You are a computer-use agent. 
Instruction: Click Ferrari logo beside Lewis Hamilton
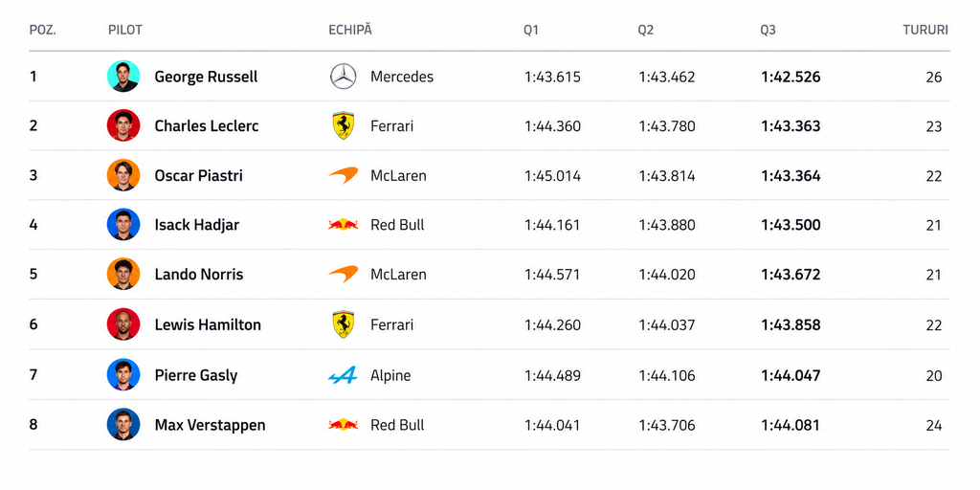pos(344,324)
